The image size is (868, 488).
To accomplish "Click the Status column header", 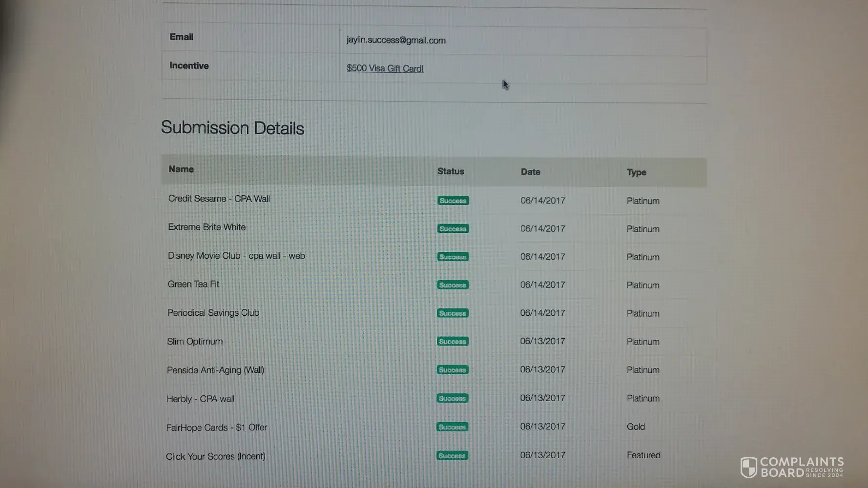I will [451, 171].
